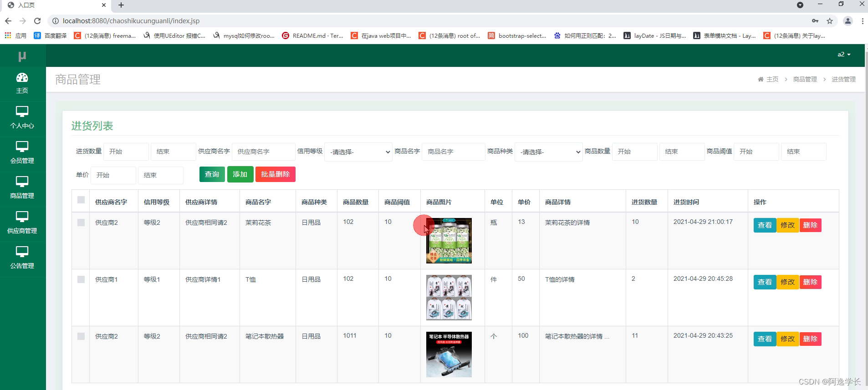The height and width of the screenshot is (390, 868).
Task: Open the 百度翻译 bookmark
Action: click(x=50, y=35)
